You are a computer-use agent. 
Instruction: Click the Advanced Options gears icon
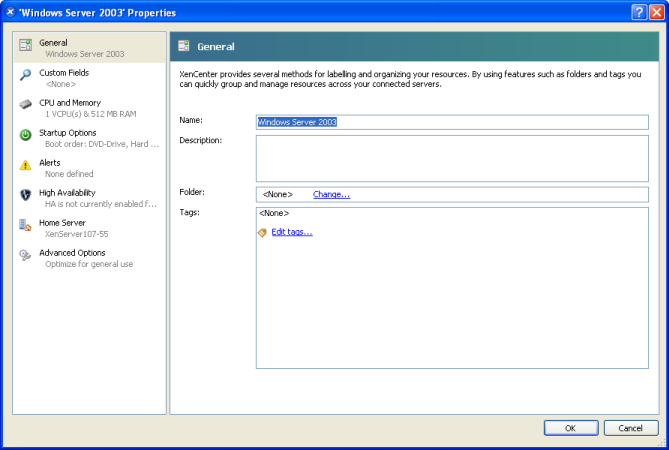coord(26,255)
